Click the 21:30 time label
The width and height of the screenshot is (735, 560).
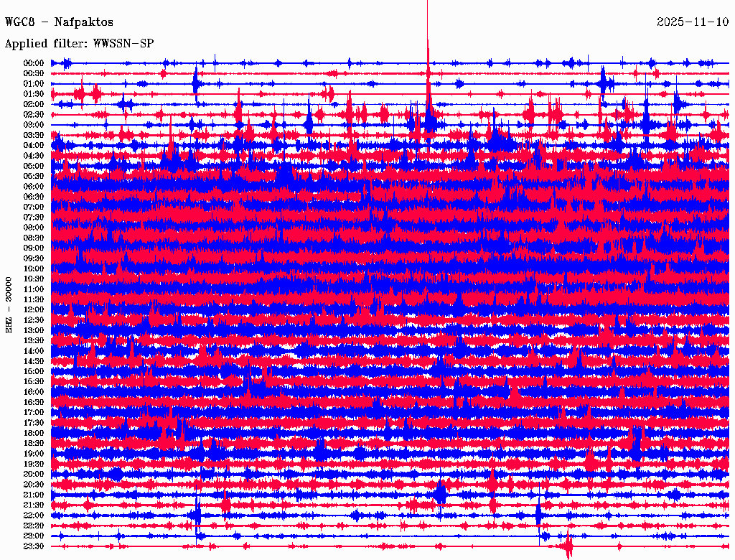point(34,505)
